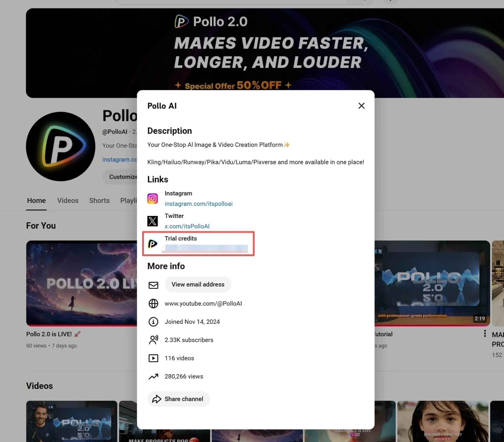The height and width of the screenshot is (442, 504).
Task: Open the three-dot menu for the tutorial video
Action: (x=485, y=334)
